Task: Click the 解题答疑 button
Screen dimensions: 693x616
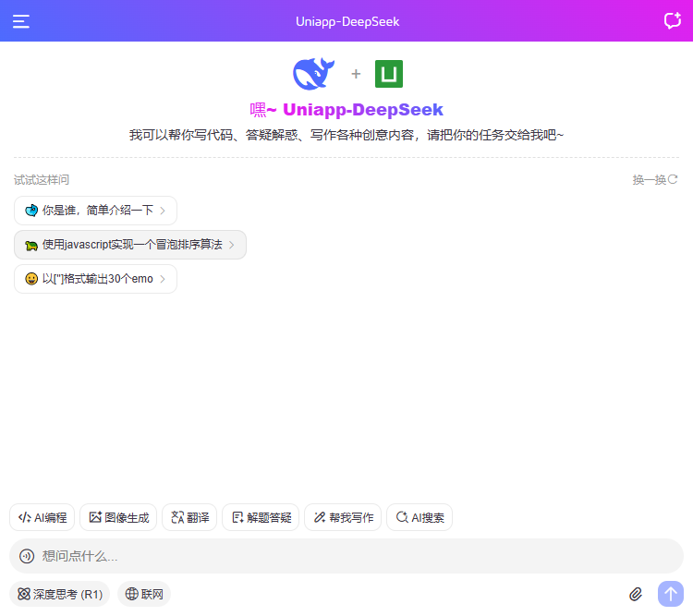Action: [x=261, y=517]
